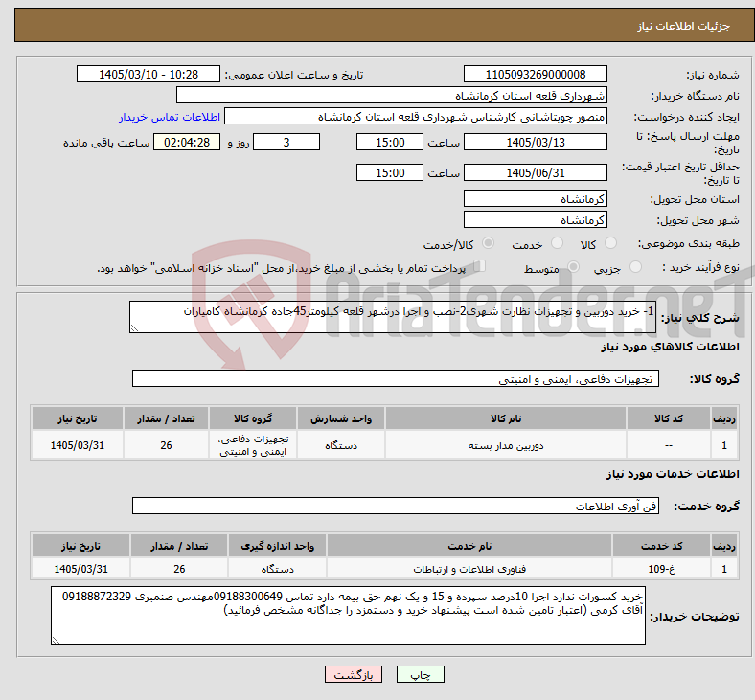Click the remaining days field showing 3
This screenshot has width=755, height=700.
tap(286, 142)
